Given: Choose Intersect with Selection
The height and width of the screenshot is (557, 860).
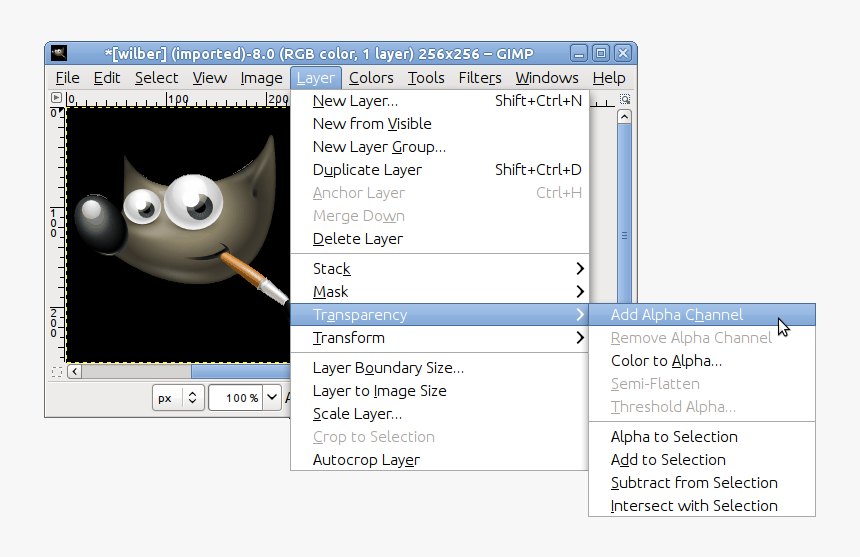Looking at the screenshot, I should point(702,506).
